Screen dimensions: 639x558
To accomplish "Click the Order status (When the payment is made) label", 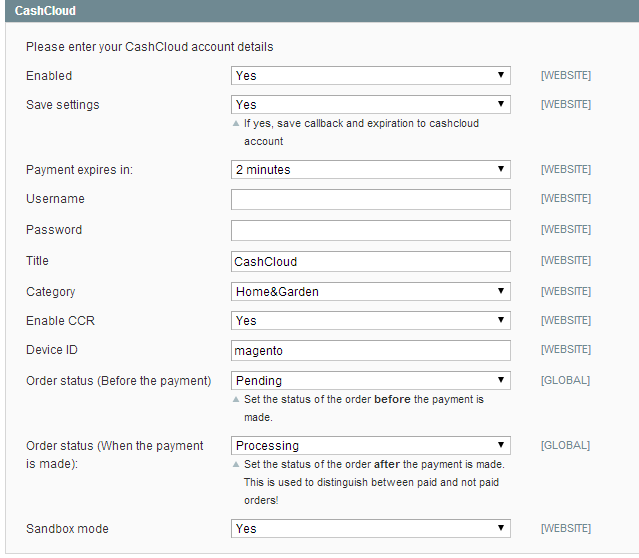I will pyautogui.click(x=115, y=454).
